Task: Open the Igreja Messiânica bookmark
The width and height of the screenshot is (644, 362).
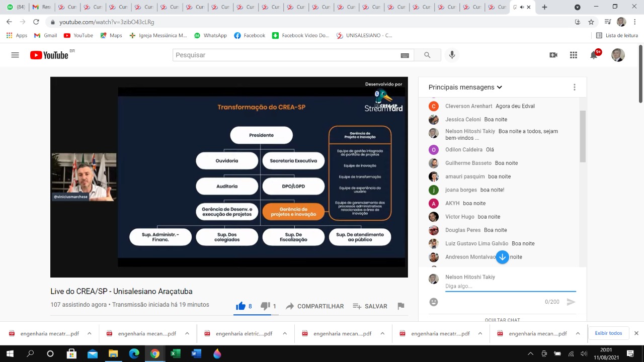Action: (158, 36)
